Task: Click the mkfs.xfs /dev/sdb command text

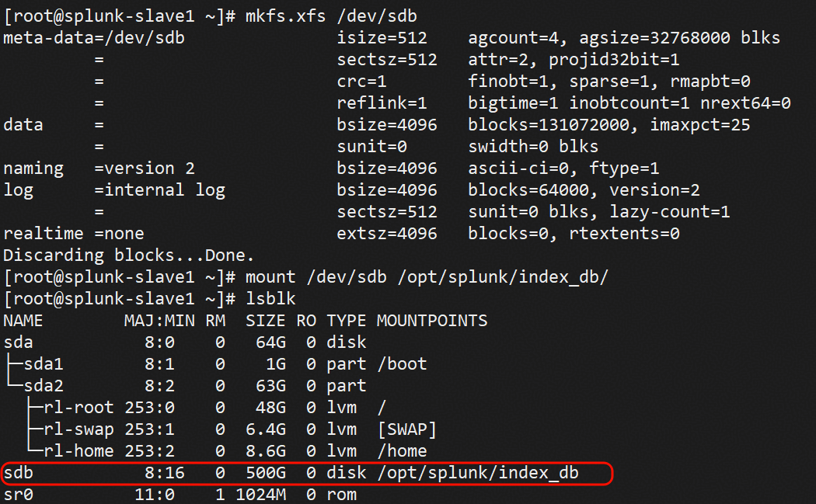Action: (331, 16)
